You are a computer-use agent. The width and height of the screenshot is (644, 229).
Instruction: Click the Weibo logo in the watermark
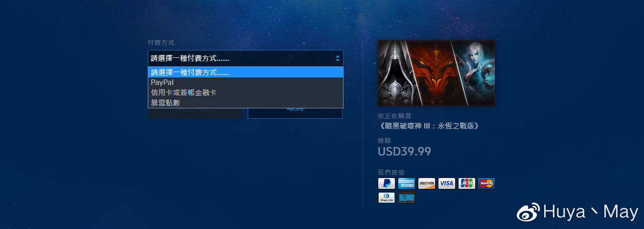pyautogui.click(x=529, y=212)
